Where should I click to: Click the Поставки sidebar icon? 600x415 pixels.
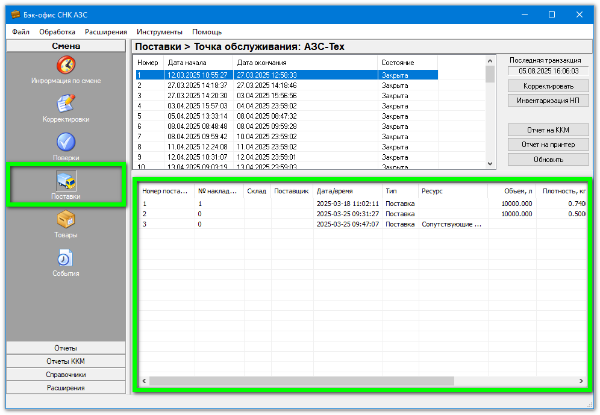point(66,181)
